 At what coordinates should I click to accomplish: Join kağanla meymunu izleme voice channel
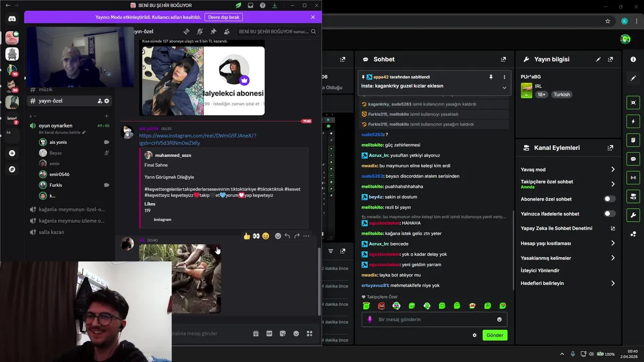pyautogui.click(x=70, y=221)
